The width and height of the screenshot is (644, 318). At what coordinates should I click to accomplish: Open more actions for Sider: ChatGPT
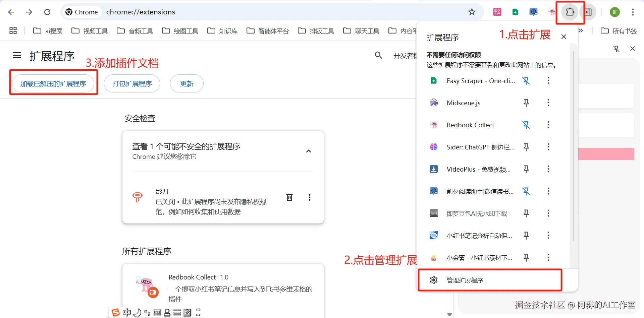pyautogui.click(x=548, y=147)
